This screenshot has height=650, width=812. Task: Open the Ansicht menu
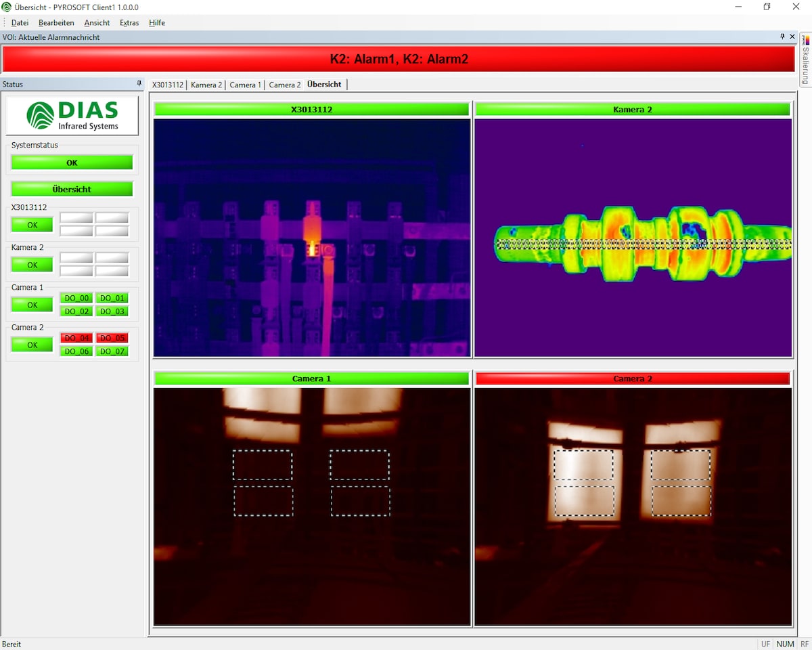pos(97,22)
